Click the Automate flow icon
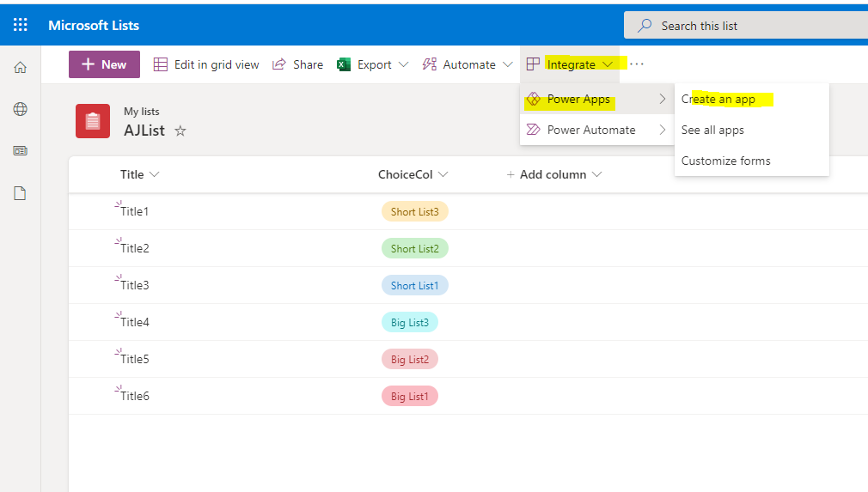 [x=429, y=64]
